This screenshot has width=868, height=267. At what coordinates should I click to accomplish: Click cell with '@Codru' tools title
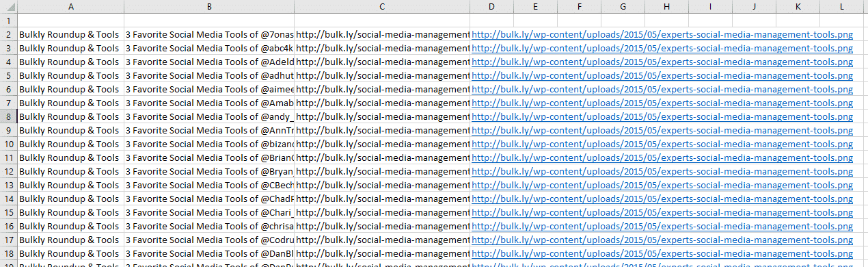point(209,240)
